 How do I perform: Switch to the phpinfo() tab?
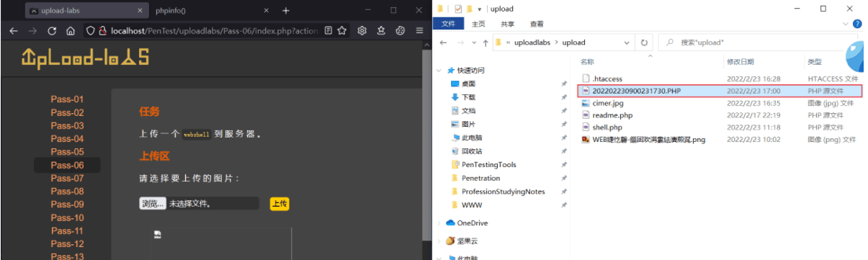pos(212,11)
